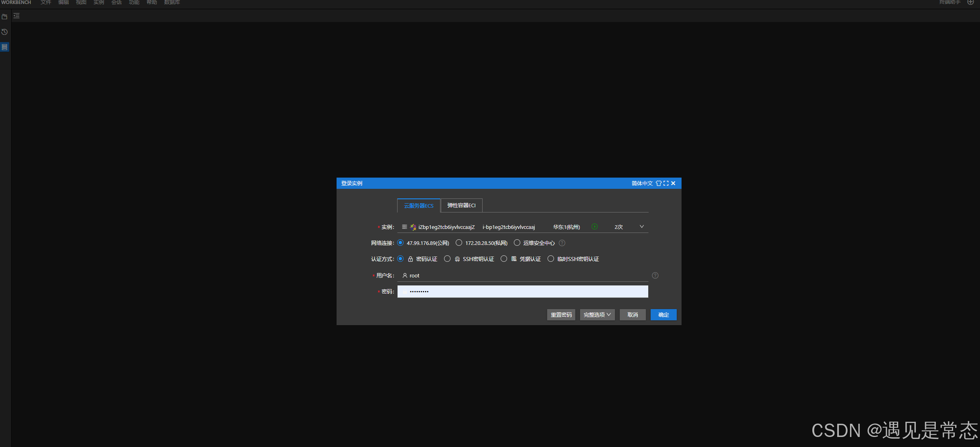The width and height of the screenshot is (980, 447).
Task: Switch to the 弹性容器ECI tab
Action: (461, 206)
